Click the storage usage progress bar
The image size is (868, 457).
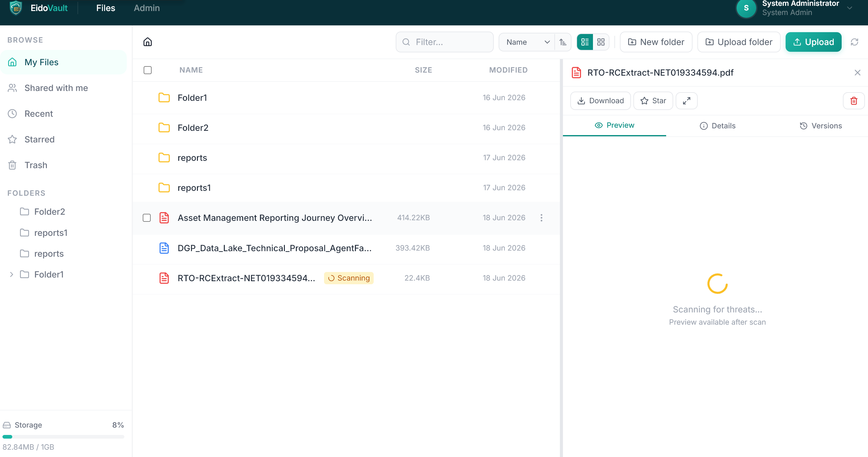[63, 436]
